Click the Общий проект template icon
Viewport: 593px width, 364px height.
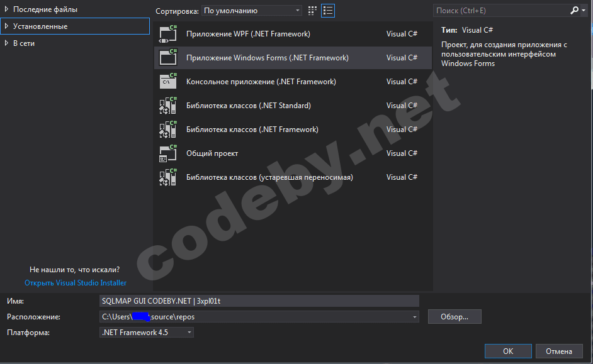click(168, 153)
